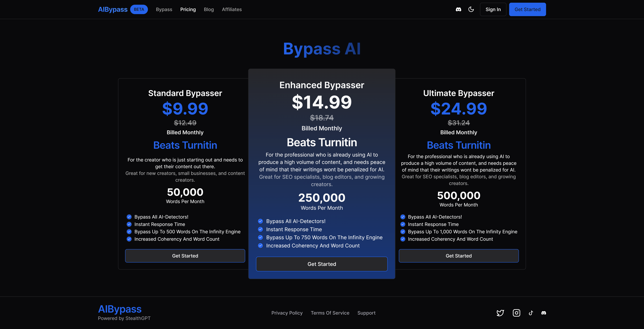Click the $9.99 price

click(x=185, y=109)
